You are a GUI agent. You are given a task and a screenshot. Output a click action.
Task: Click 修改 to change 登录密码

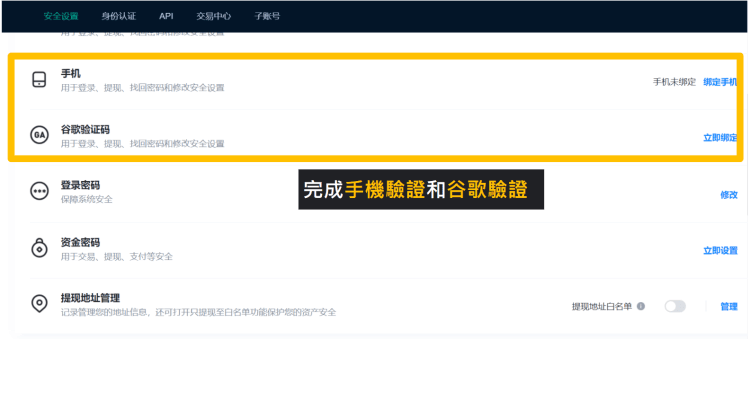coord(729,194)
